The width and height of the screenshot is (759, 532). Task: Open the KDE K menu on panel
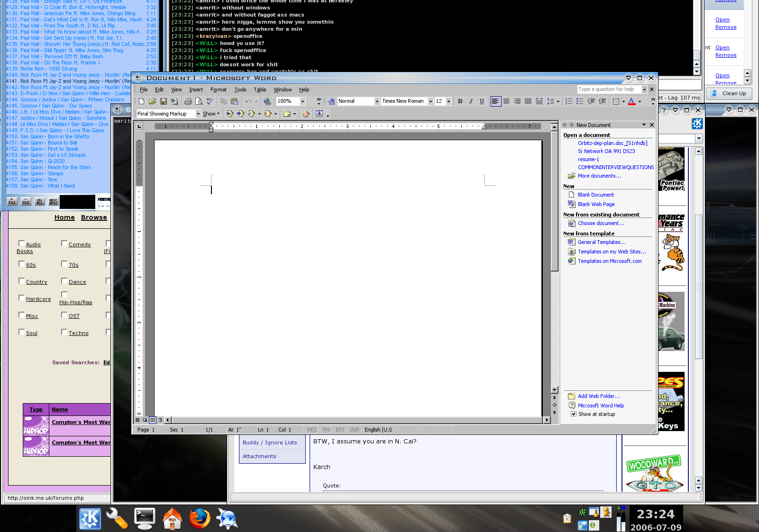point(90,518)
